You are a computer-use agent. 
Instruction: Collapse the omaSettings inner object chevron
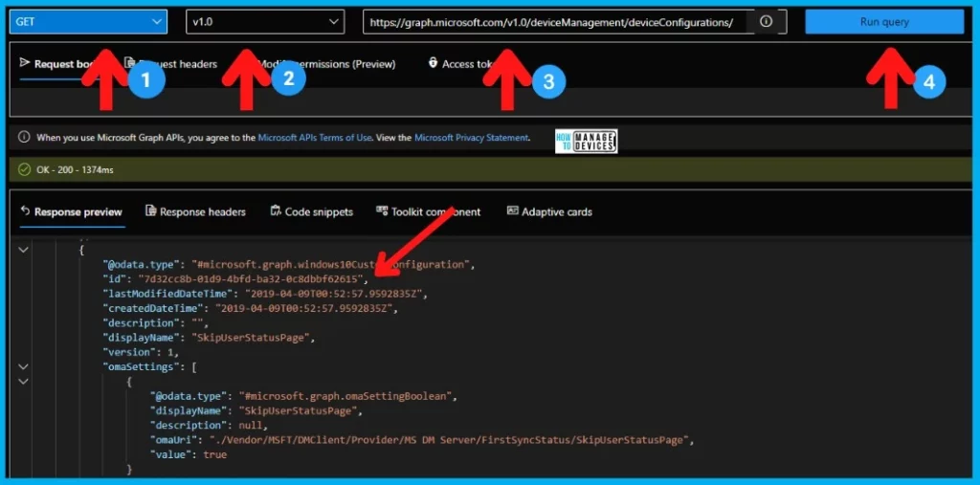(24, 382)
